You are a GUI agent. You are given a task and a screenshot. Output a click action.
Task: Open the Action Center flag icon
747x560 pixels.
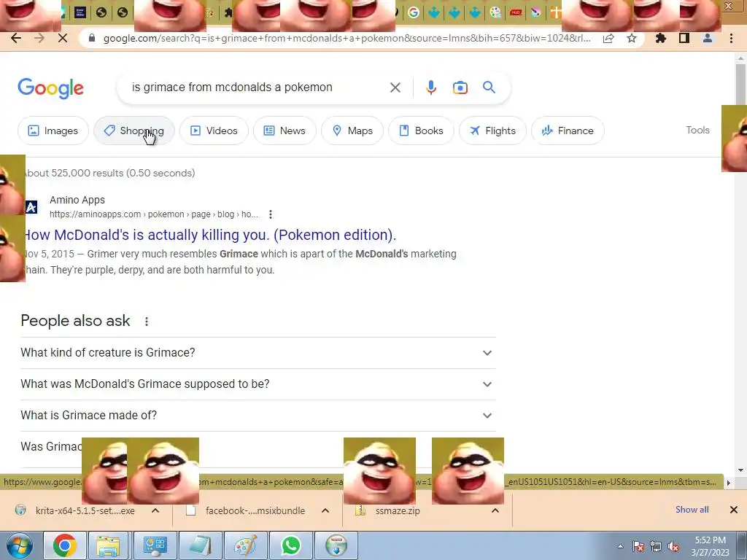[x=638, y=547]
